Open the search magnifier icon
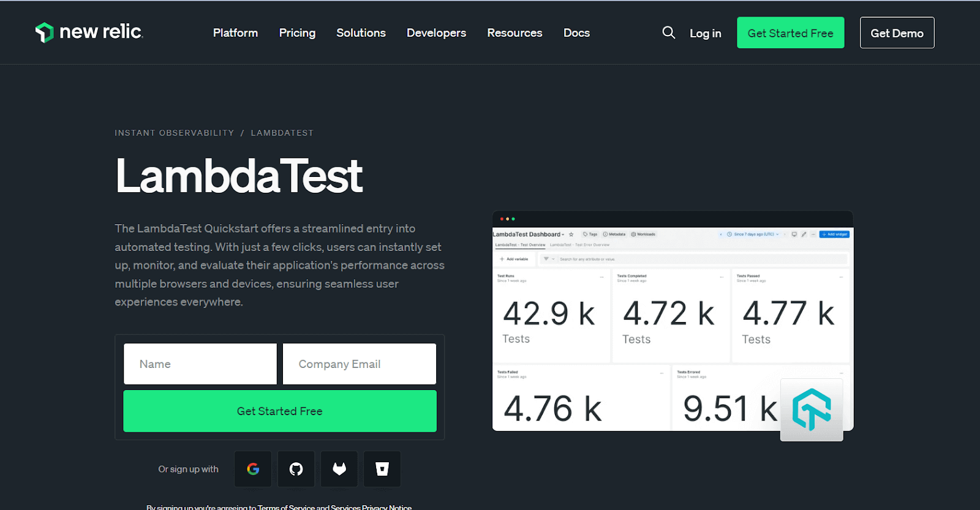This screenshot has height=510, width=980. tap(669, 32)
